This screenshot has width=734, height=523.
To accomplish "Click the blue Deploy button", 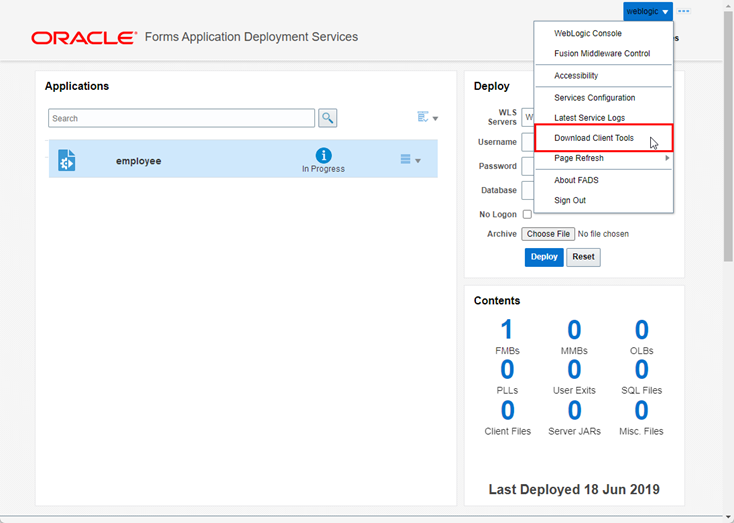I will (544, 257).
